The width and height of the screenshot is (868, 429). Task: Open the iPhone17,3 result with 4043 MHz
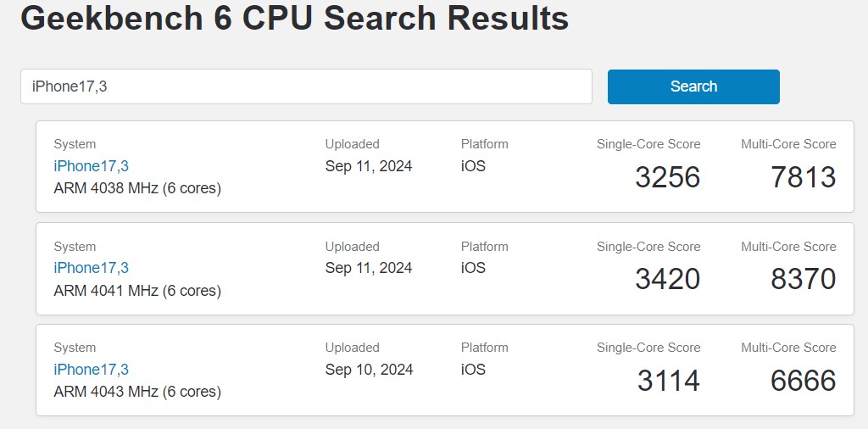coord(91,370)
